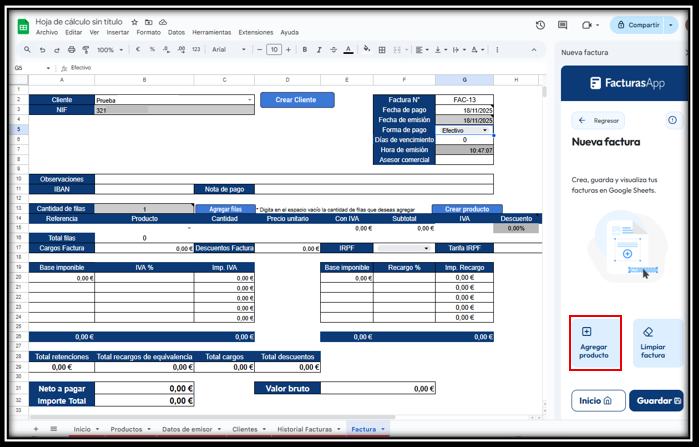Click the Crear Cliente button
Screen dimensions: 699x447
point(297,100)
